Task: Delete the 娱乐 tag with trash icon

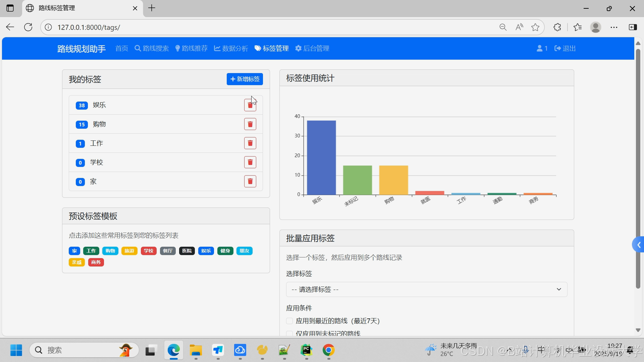Action: coord(250,105)
